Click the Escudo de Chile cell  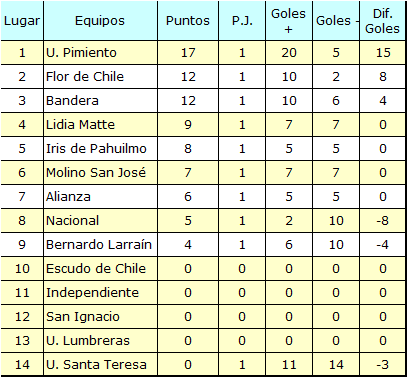pos(100,269)
